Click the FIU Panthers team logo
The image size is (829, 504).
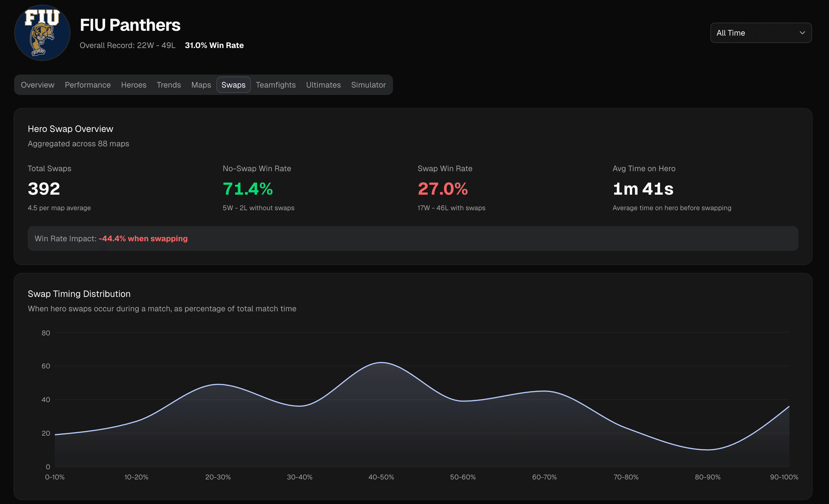[x=42, y=33]
